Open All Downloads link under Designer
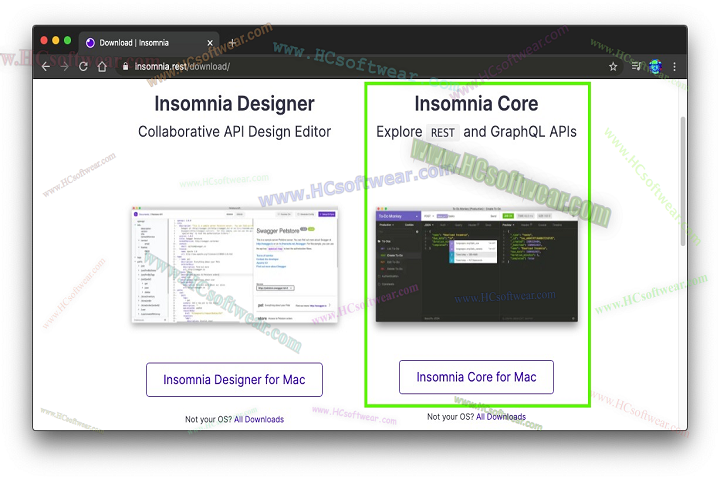Image resolution: width=720 pixels, height=480 pixels. (x=258, y=420)
